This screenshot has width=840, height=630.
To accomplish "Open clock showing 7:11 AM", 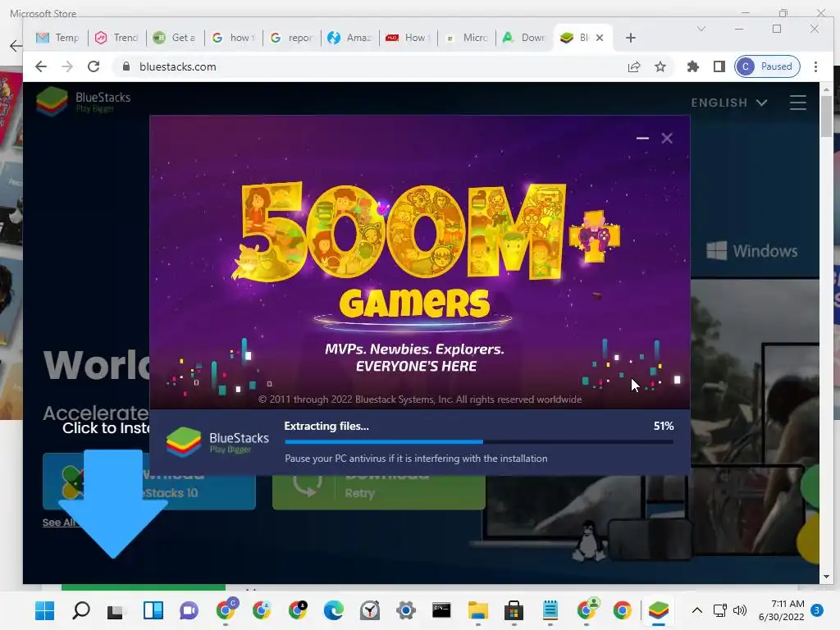I will pos(782,610).
